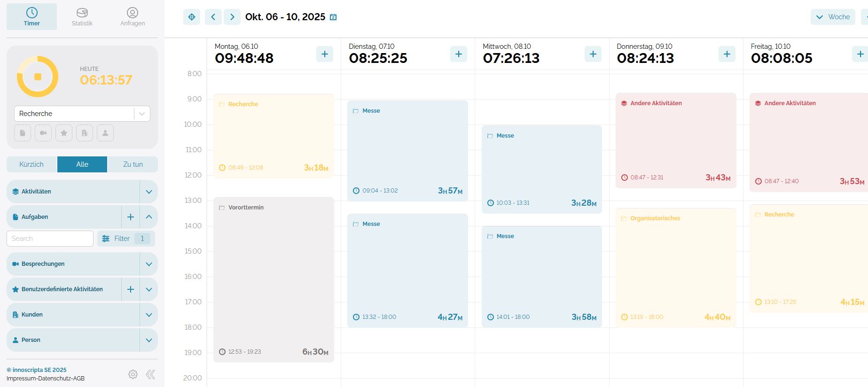The image size is (868, 387).
Task: Select the person icon under timer
Action: coord(105,133)
